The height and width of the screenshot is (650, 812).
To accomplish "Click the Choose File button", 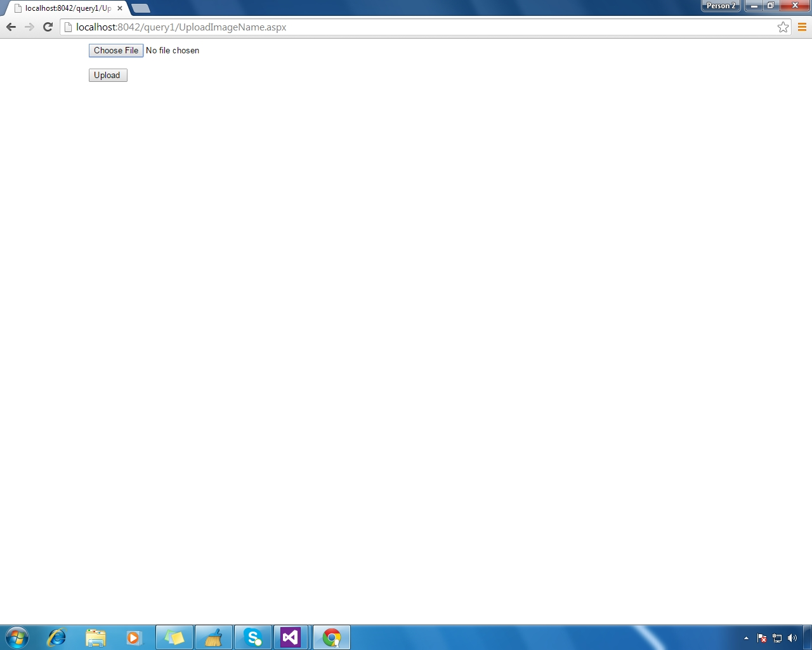I will (115, 50).
